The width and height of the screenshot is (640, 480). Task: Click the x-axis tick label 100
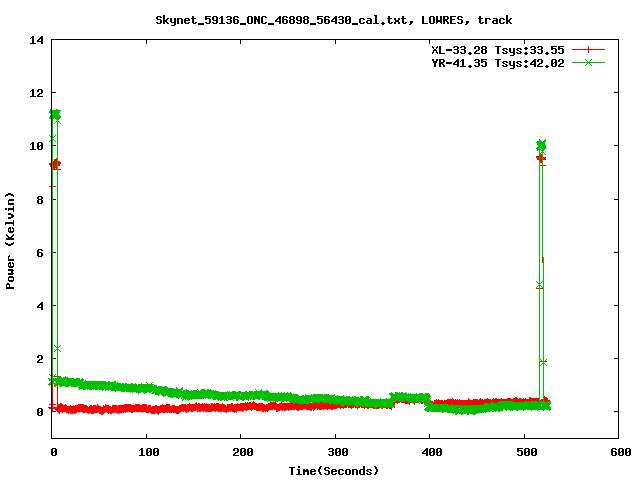click(149, 452)
